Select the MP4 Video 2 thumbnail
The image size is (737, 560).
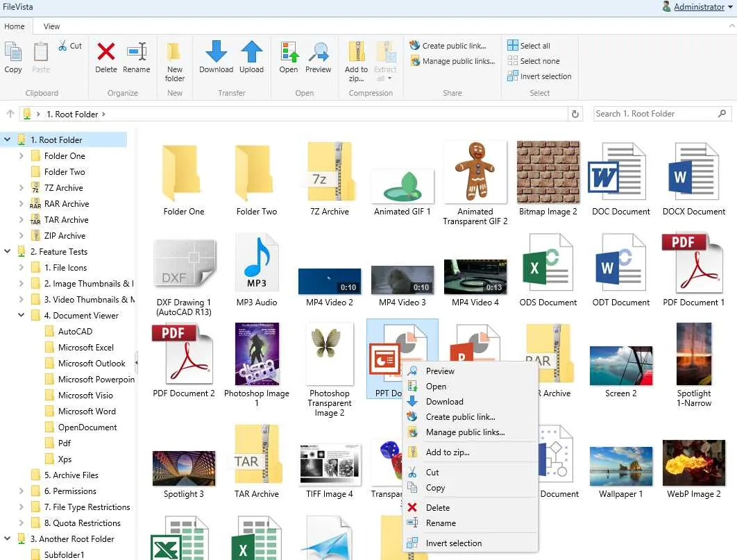tap(330, 281)
